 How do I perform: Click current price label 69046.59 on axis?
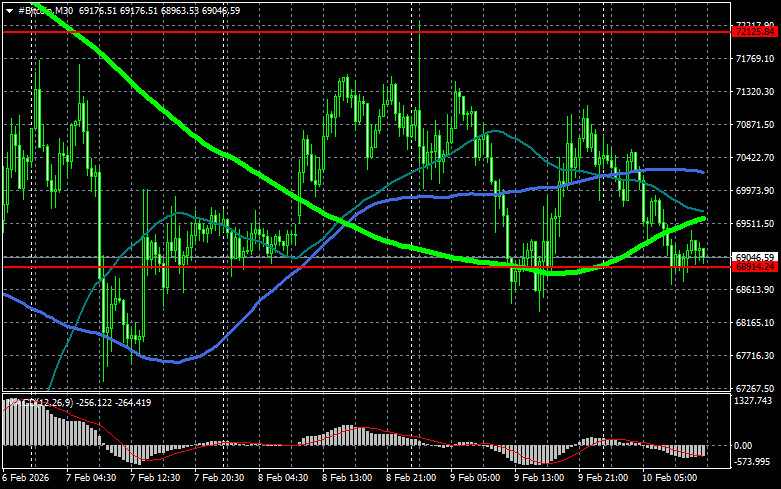(x=756, y=257)
